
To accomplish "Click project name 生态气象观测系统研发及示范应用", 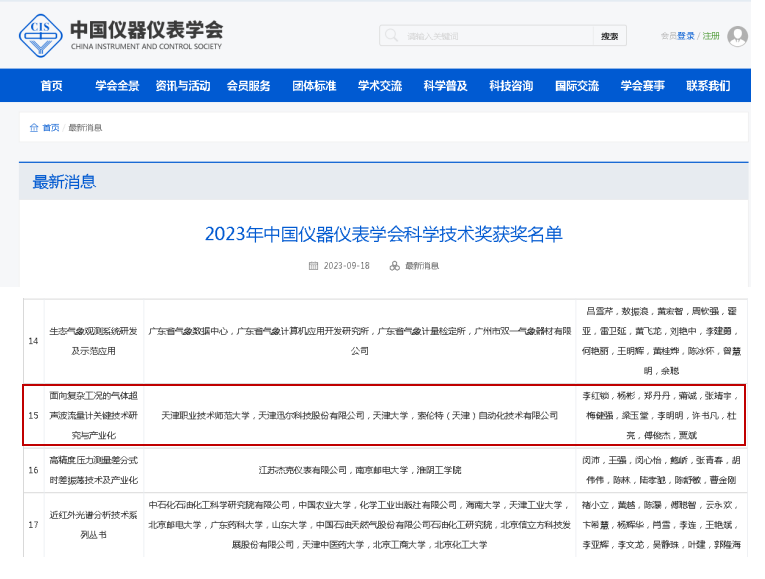I will [x=93, y=341].
